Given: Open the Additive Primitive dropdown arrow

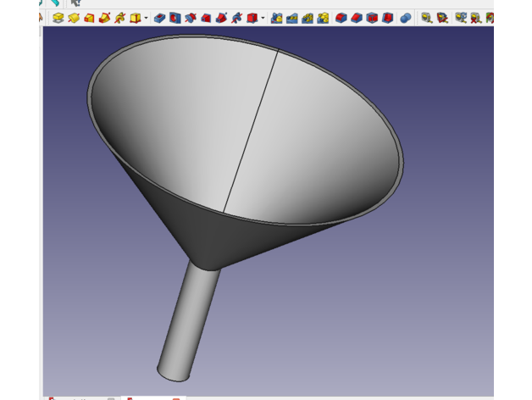Looking at the screenshot, I should point(146,17).
